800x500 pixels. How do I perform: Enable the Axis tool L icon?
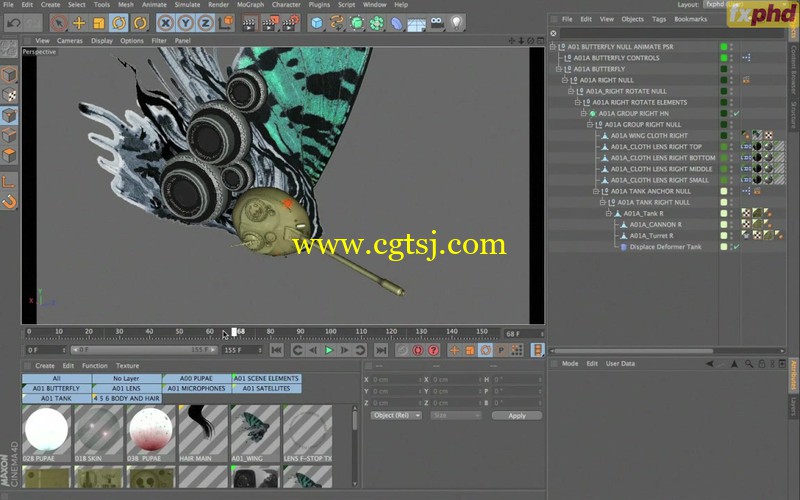9,181
